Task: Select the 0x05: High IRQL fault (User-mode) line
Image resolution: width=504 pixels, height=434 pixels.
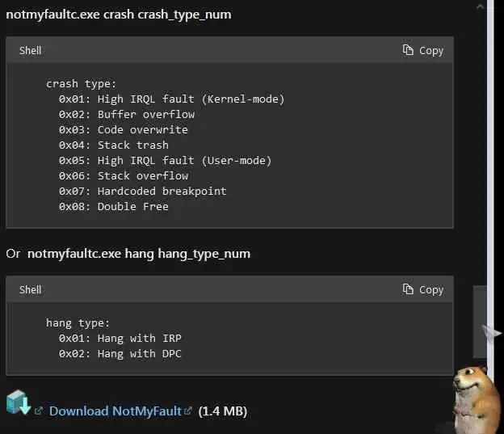Action: [x=166, y=161]
